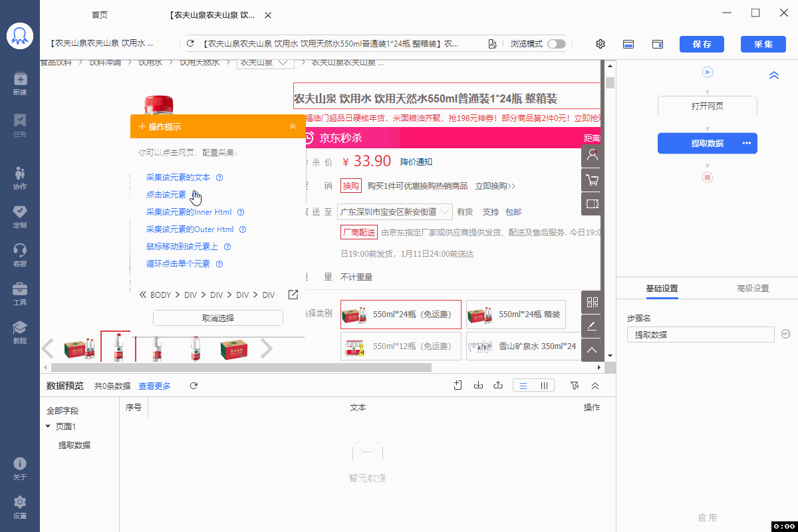Click the import (download arrow) icon in data preview
Screen dimensions: 798x532
tap(478, 385)
